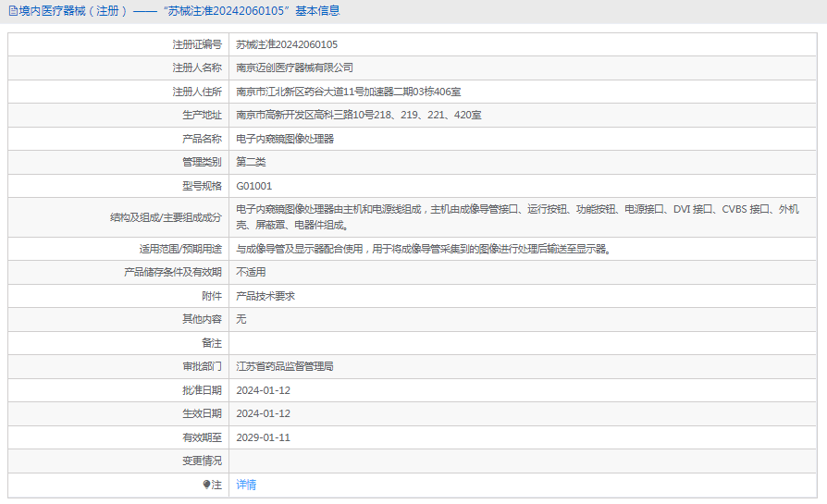The height and width of the screenshot is (504, 827).
Task: Click the 生效日期 row label
Action: pyautogui.click(x=202, y=413)
